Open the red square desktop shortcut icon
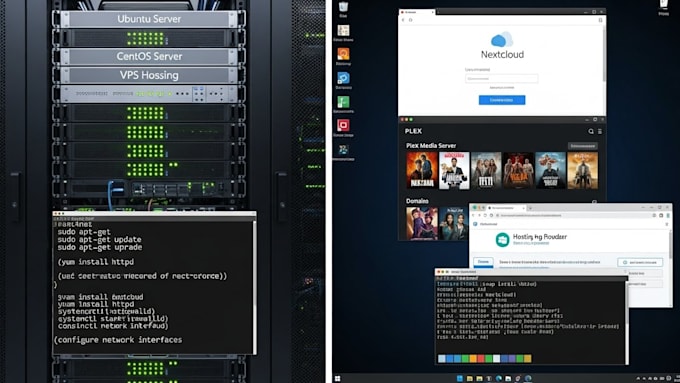Image resolution: width=680 pixels, height=383 pixels. (343, 125)
